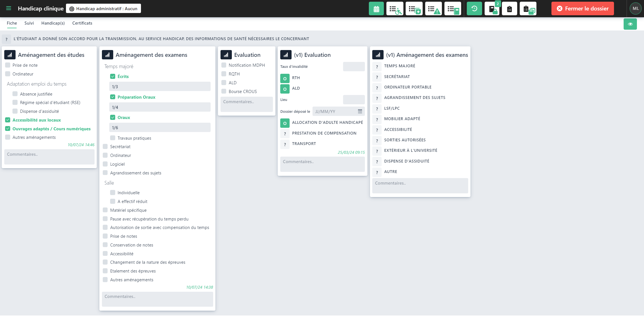Open locked notebook icon with badge 2
The height and width of the screenshot is (320, 644).
click(x=492, y=9)
